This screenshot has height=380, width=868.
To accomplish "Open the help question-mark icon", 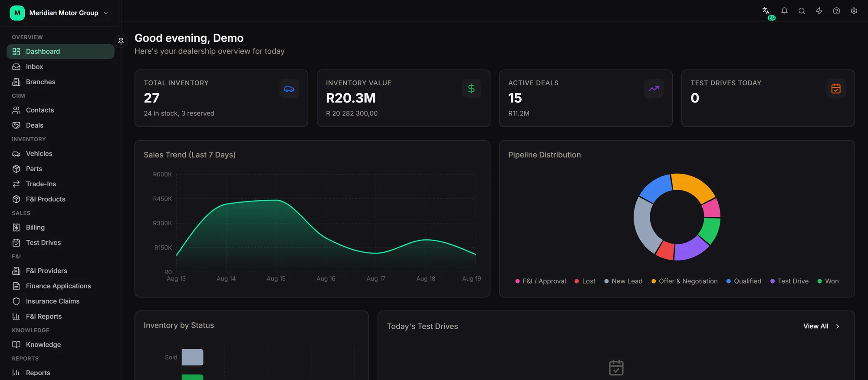I will 836,11.
